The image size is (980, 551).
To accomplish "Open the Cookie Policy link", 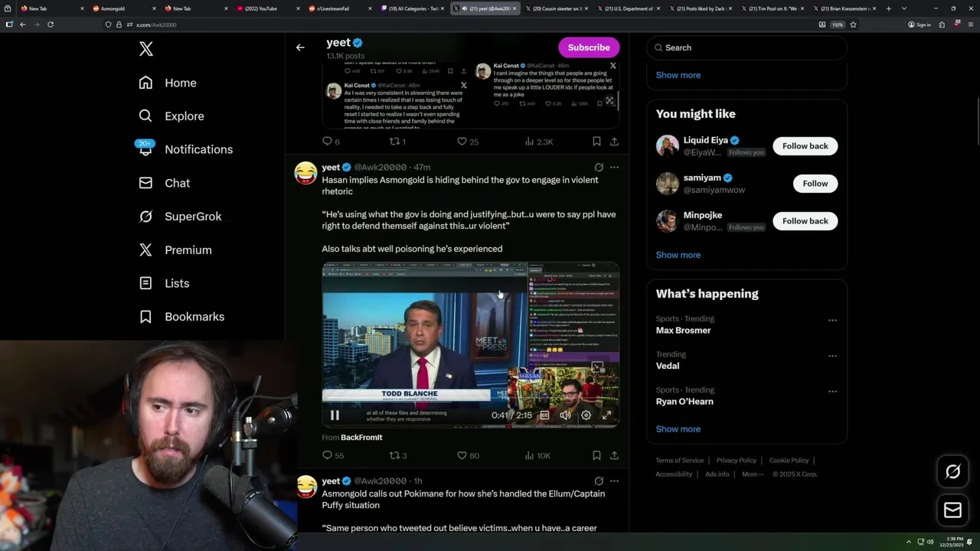I will pos(789,461).
